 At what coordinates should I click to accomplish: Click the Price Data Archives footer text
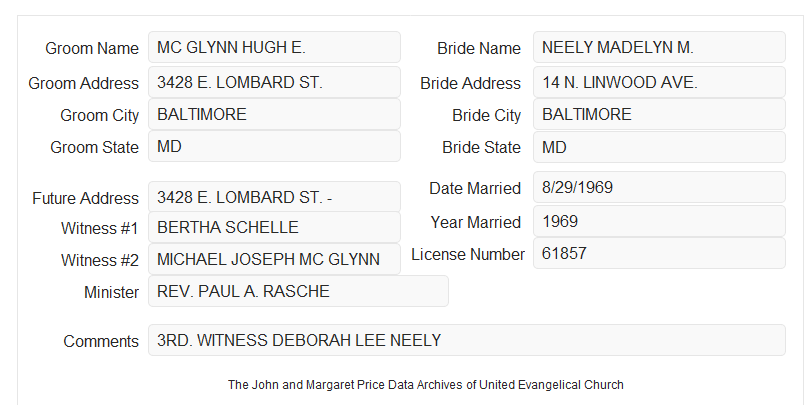pyautogui.click(x=426, y=385)
